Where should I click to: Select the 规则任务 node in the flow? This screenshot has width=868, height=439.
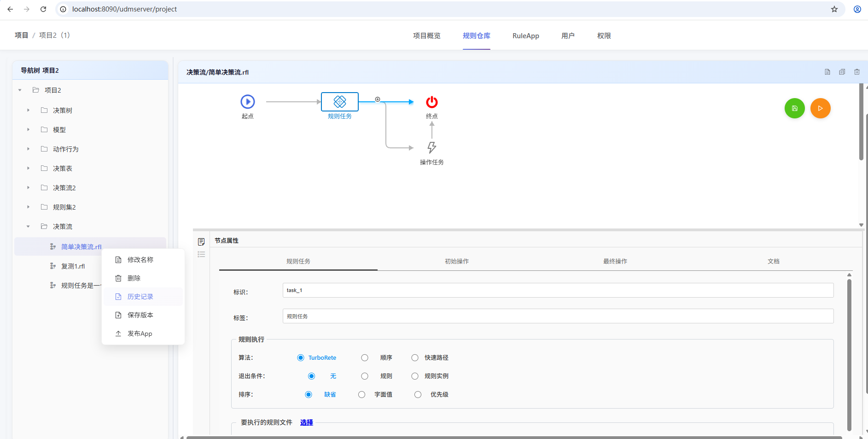tap(339, 102)
